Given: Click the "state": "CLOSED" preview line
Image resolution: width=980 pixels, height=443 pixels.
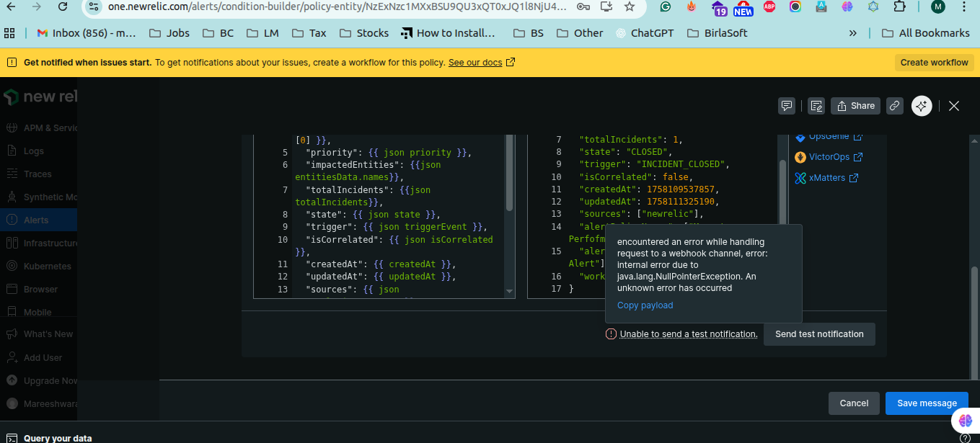Looking at the screenshot, I should pos(625,152).
